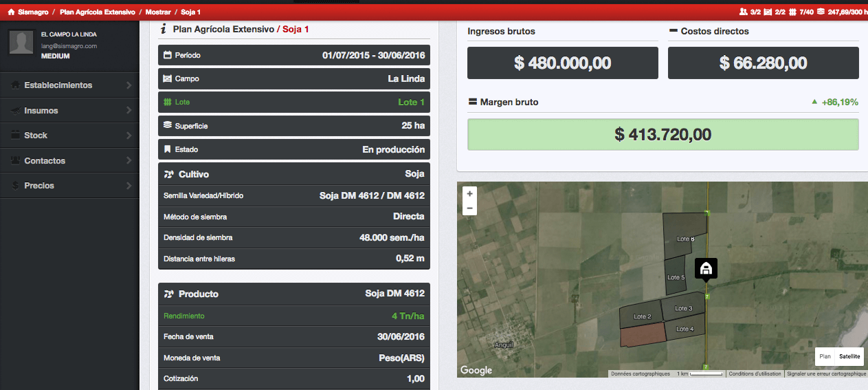Click the lots grid icon 7/40
868x390 pixels.
(792, 12)
